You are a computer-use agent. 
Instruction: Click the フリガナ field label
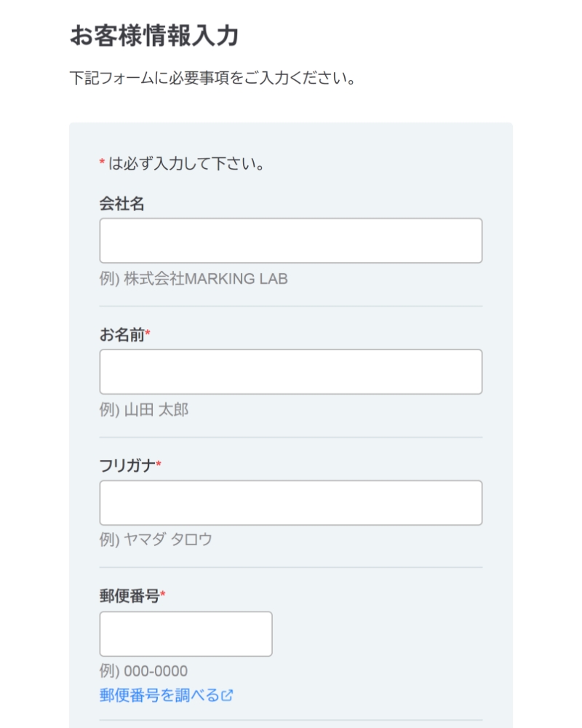(x=127, y=465)
